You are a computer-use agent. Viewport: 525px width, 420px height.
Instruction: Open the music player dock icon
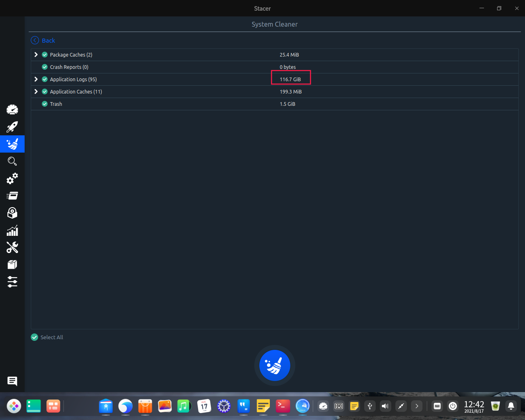pos(184,406)
